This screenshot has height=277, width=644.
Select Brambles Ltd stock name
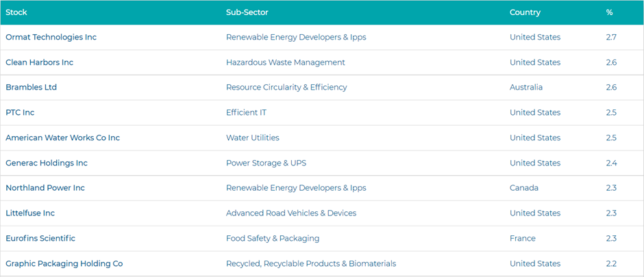[x=32, y=88]
